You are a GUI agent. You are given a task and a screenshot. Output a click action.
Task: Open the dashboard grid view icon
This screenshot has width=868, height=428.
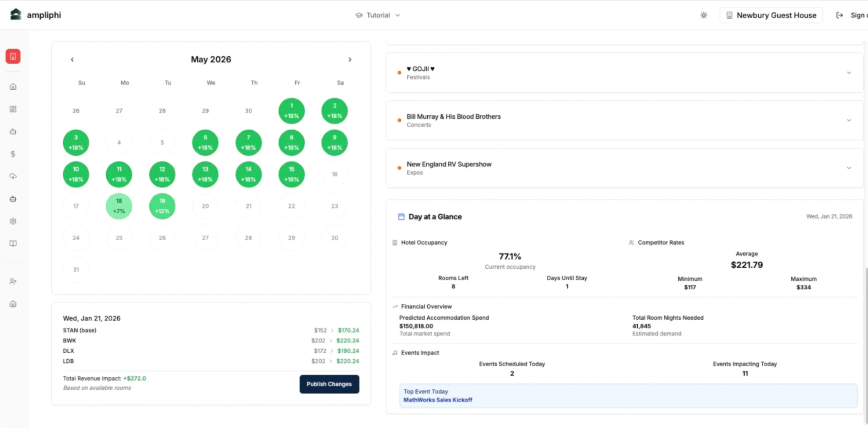(13, 109)
